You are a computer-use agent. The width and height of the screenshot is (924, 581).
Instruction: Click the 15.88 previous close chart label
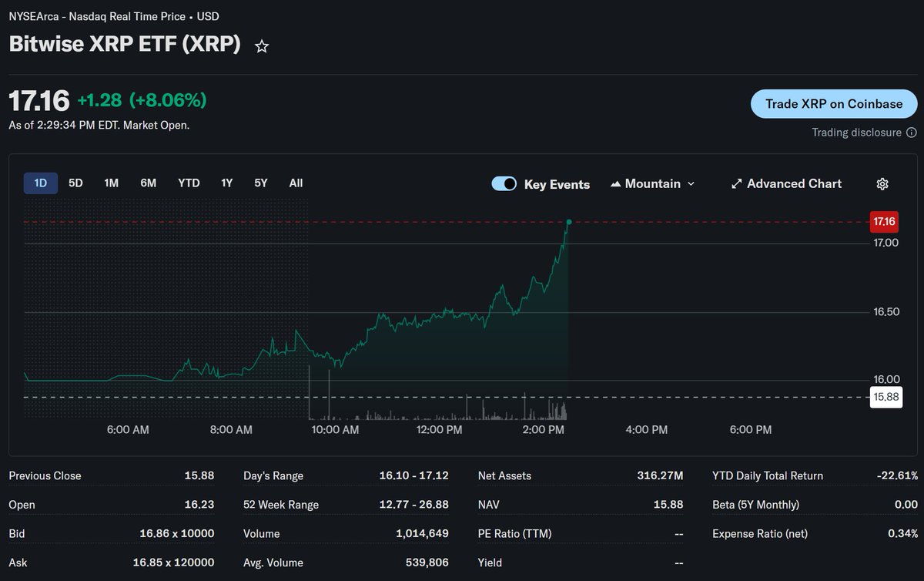885,398
